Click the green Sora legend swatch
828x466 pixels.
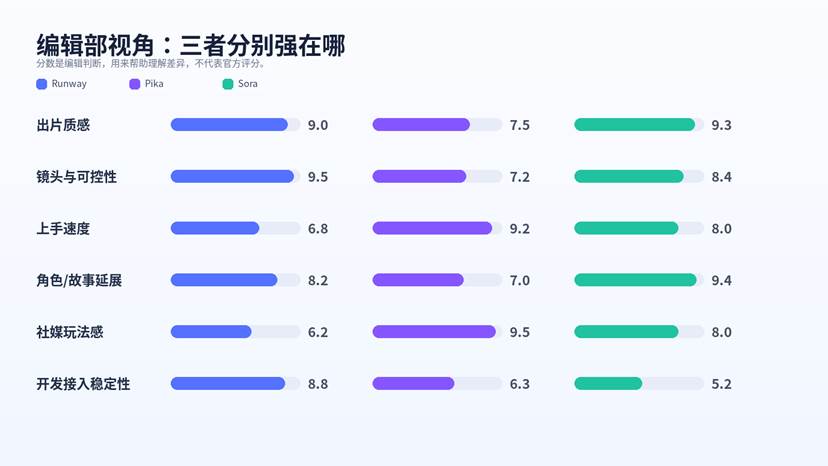228,84
